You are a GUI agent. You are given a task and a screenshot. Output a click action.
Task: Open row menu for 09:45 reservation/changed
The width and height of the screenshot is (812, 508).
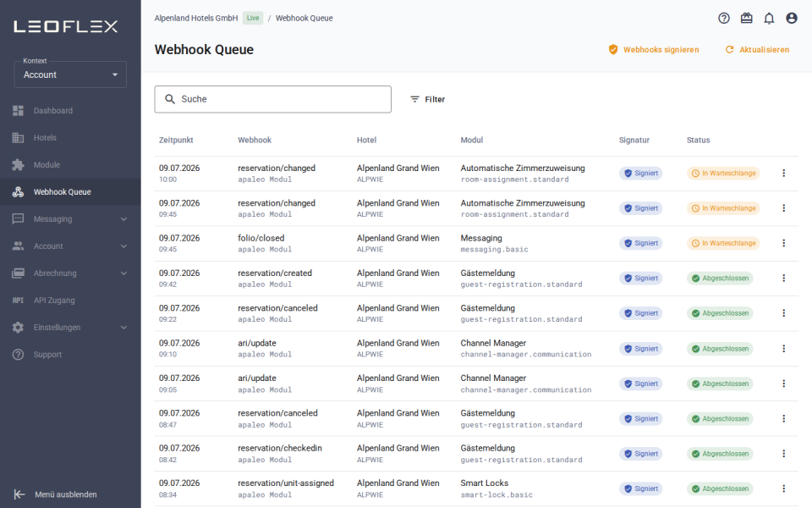783,208
